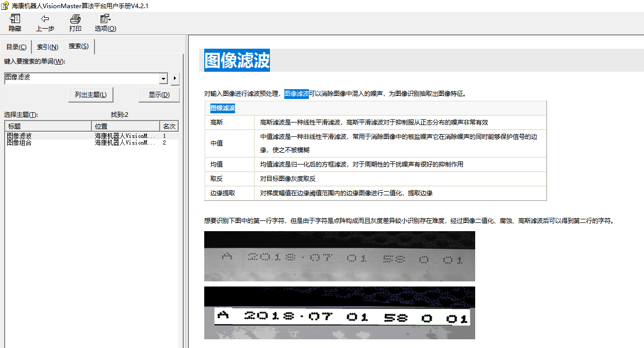The height and width of the screenshot is (348, 644).
Task: Switch to the 目录(C) tab
Action: [x=16, y=47]
